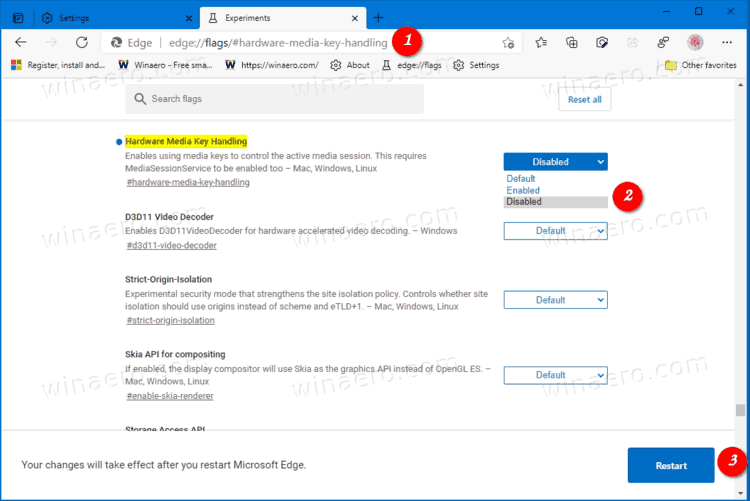The height and width of the screenshot is (501, 750).
Task: Go forward with the forward arrow
Action: (x=51, y=43)
